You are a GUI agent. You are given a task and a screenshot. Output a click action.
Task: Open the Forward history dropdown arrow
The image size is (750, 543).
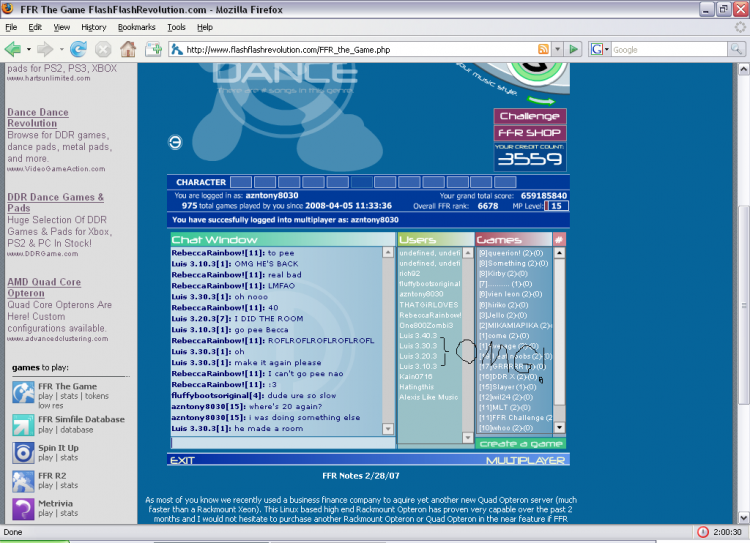point(61,49)
